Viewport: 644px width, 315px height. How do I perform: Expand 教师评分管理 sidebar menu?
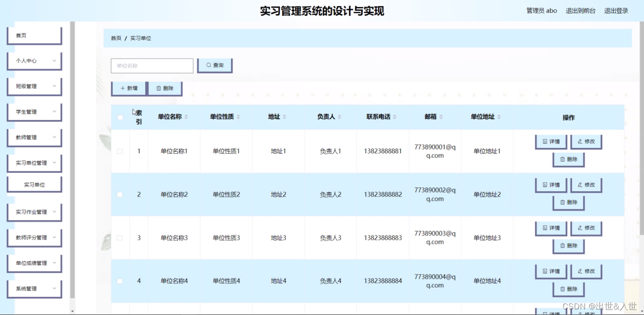(x=34, y=238)
